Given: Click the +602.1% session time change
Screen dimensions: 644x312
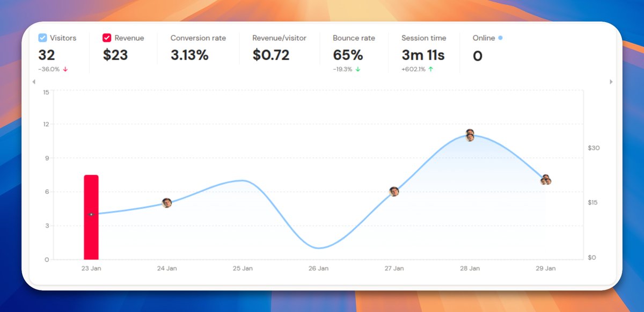Looking at the screenshot, I should tap(413, 69).
